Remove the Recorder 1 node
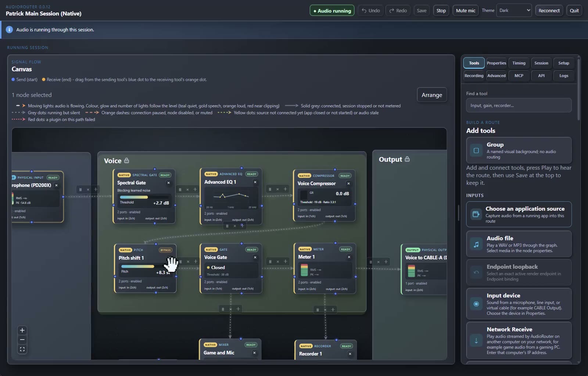 tap(350, 354)
